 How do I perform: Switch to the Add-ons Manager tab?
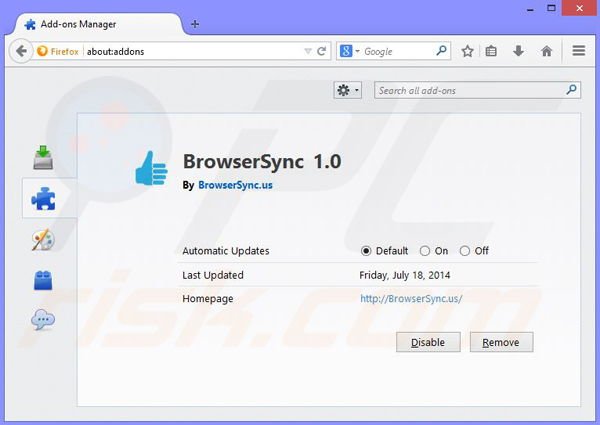(98, 24)
